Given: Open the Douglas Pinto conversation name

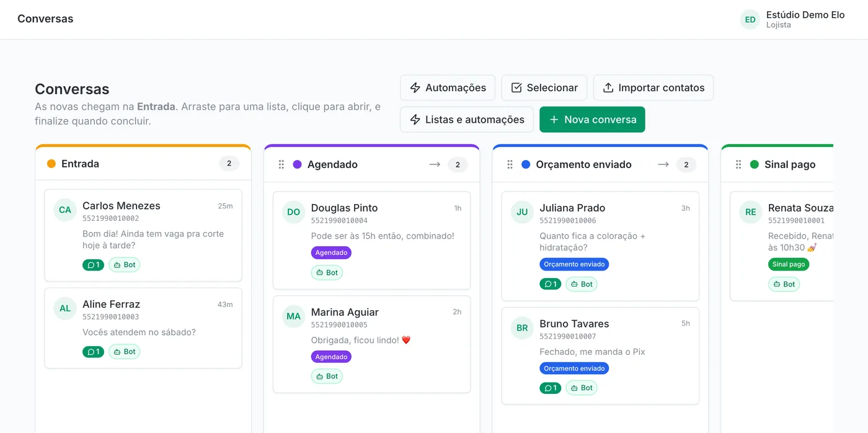Looking at the screenshot, I should 344,208.
